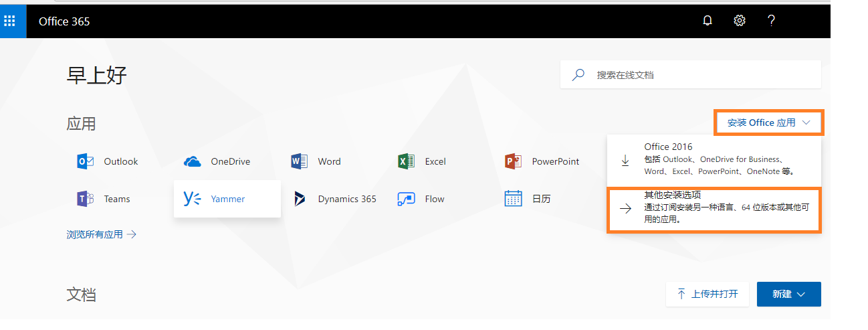The image size is (868, 330).
Task: Launch the PowerPoint app
Action: pyautogui.click(x=542, y=161)
